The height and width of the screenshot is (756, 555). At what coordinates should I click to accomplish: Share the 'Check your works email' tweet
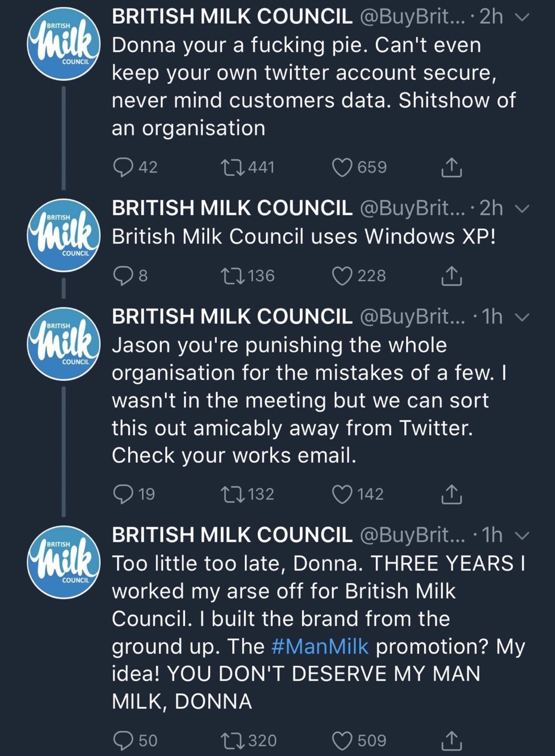[451, 494]
